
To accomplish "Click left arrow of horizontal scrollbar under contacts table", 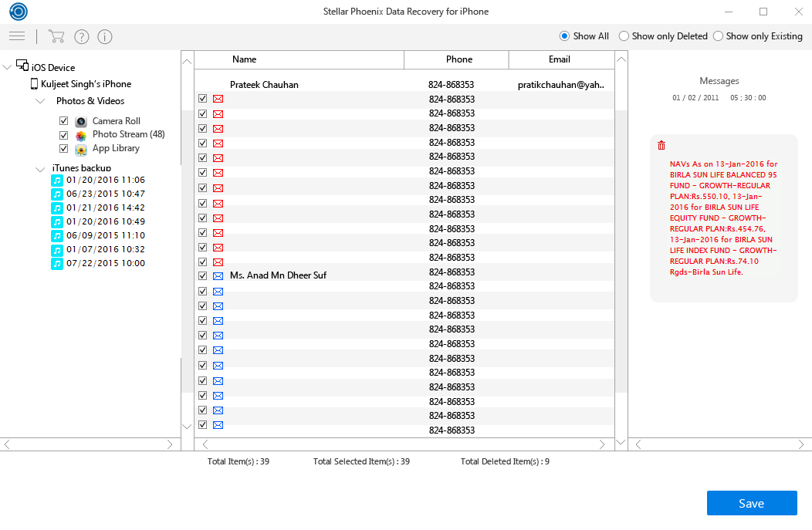I will coord(205,444).
